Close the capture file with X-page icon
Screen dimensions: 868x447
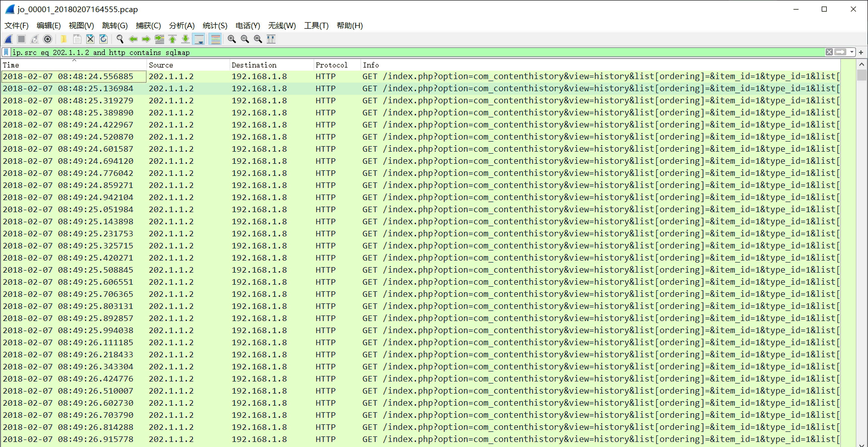[x=90, y=39]
